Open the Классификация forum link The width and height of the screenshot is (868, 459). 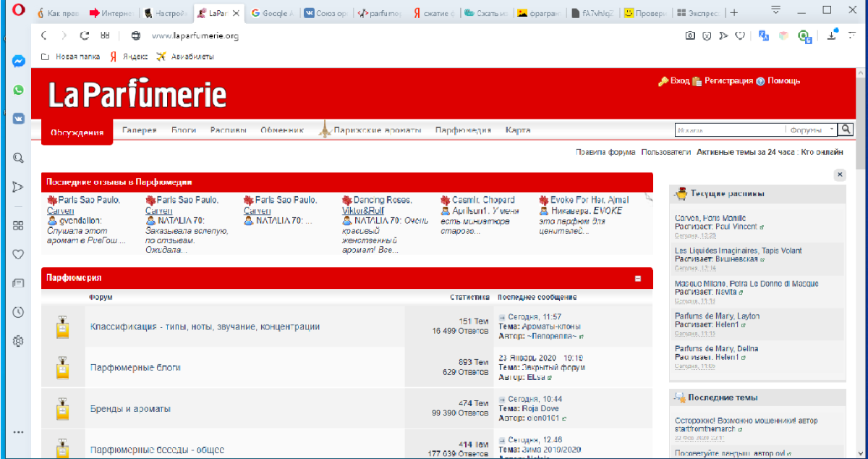[x=205, y=327]
